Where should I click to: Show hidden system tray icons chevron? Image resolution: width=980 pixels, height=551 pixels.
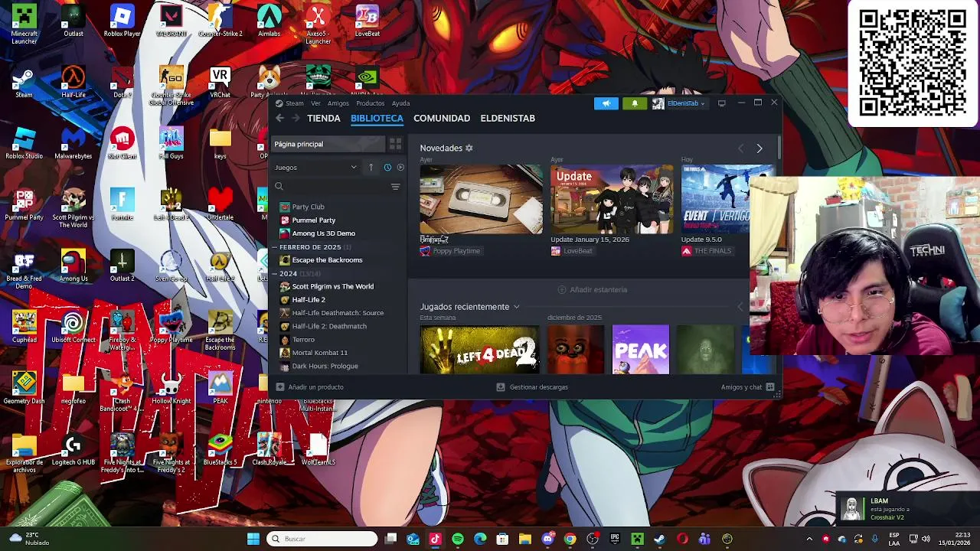pyautogui.click(x=809, y=539)
